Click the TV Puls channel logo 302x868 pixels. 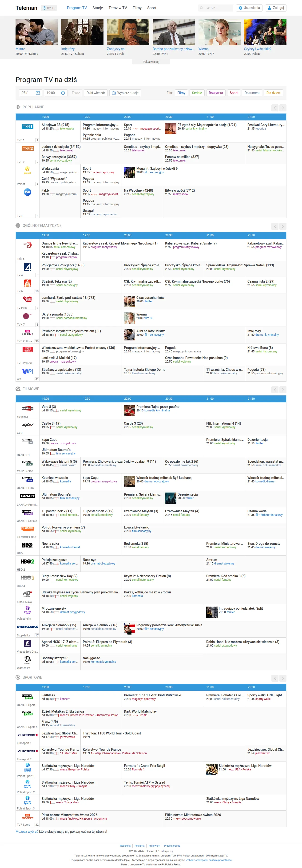27,299
